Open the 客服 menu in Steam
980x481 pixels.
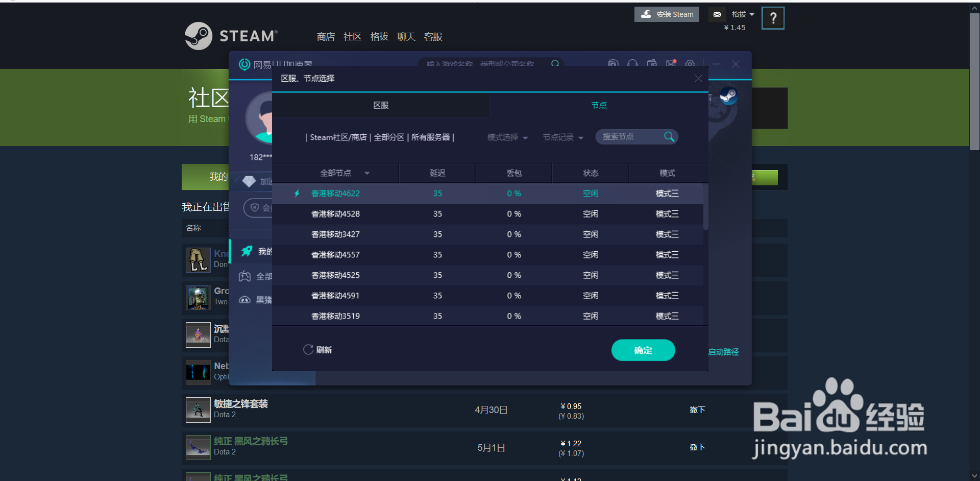[433, 37]
